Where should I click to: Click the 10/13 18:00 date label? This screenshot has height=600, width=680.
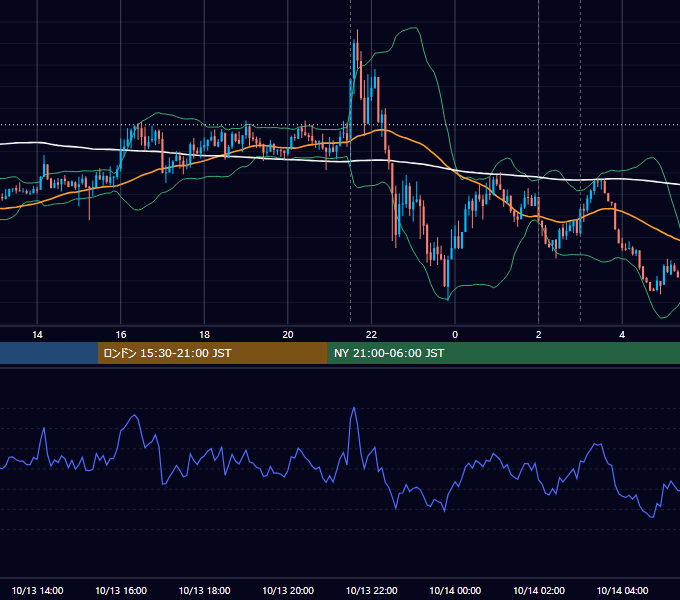204,590
